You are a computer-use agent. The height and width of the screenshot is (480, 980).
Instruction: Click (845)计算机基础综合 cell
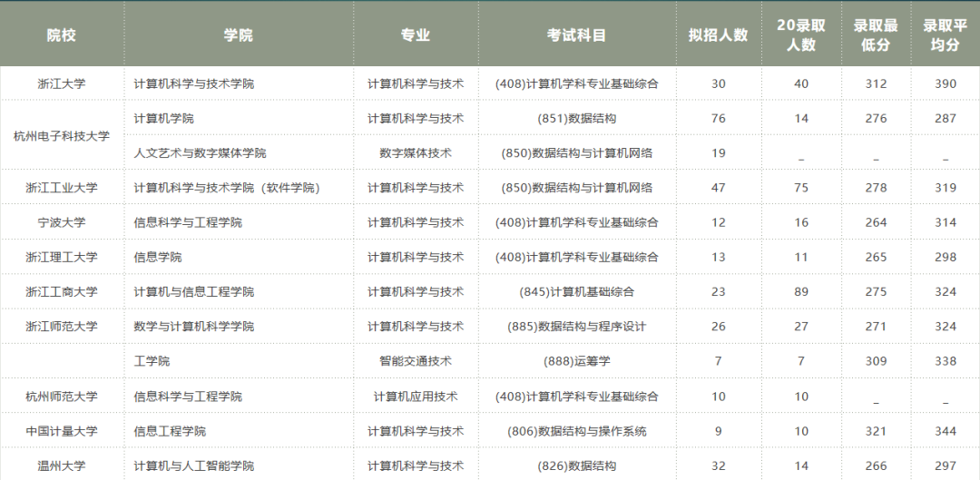pos(577,292)
